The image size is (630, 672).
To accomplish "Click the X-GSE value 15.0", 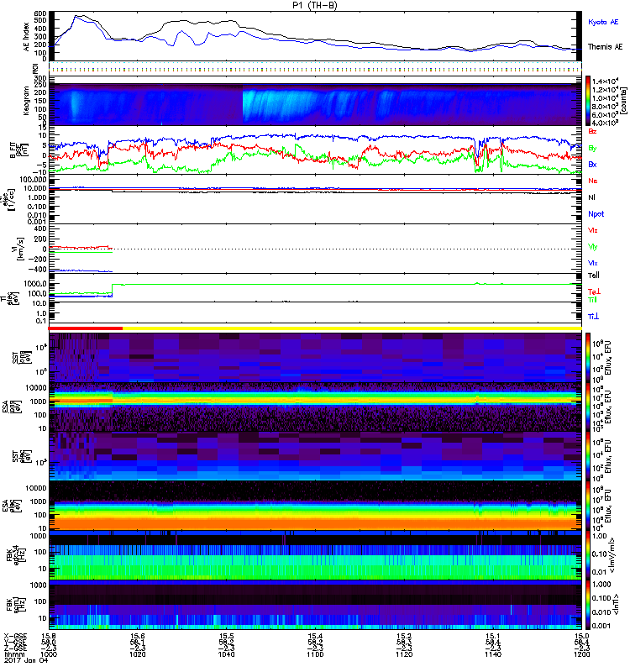I will coord(581,636).
